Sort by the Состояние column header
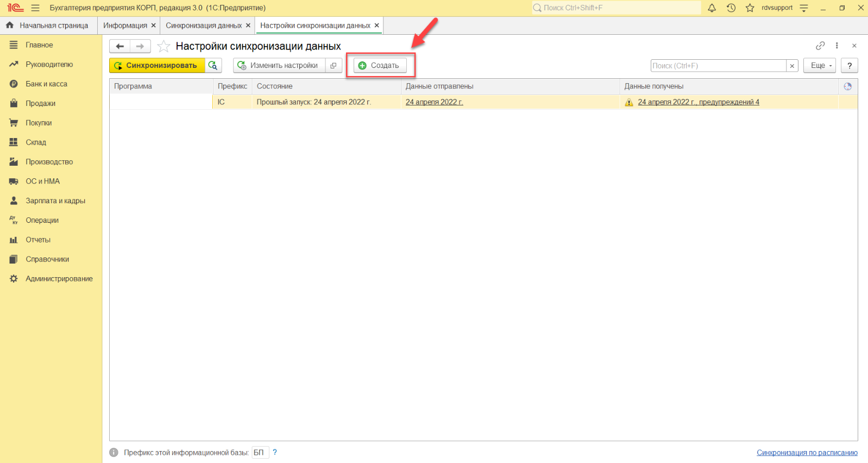The width and height of the screenshot is (868, 463). (326, 86)
